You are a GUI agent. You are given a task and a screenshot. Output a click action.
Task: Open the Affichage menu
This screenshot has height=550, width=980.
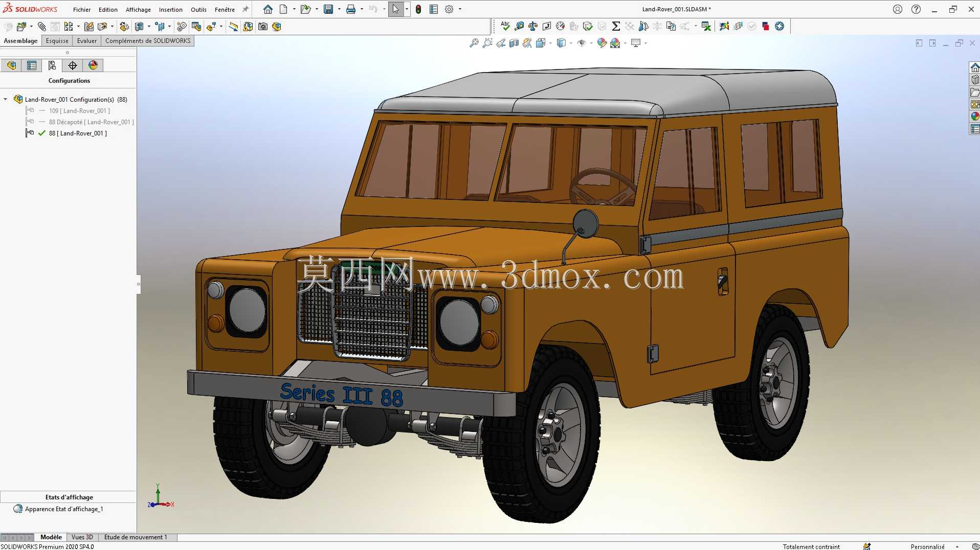point(138,10)
